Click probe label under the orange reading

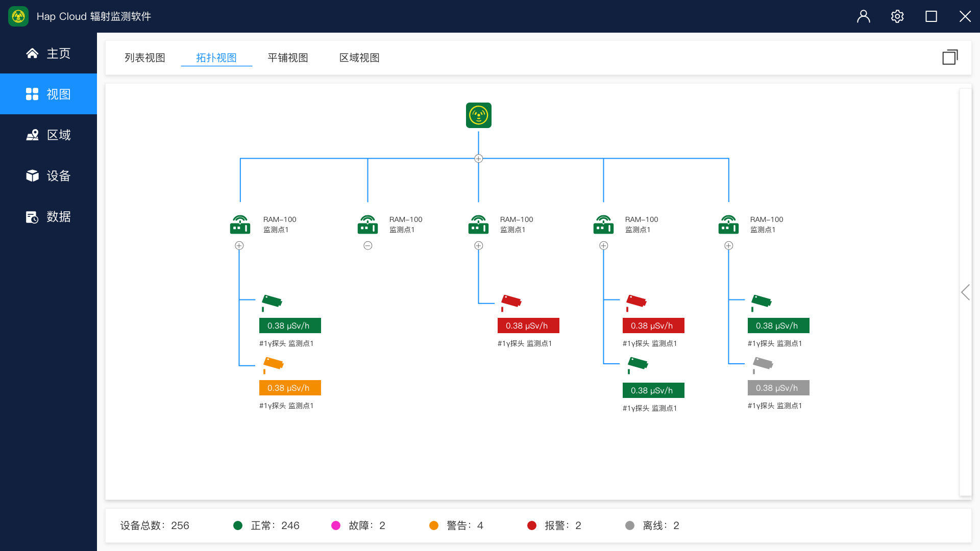[286, 406]
